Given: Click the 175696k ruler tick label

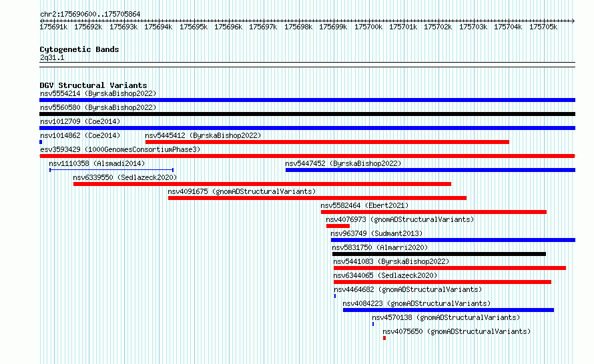Looking at the screenshot, I should 228,27.
